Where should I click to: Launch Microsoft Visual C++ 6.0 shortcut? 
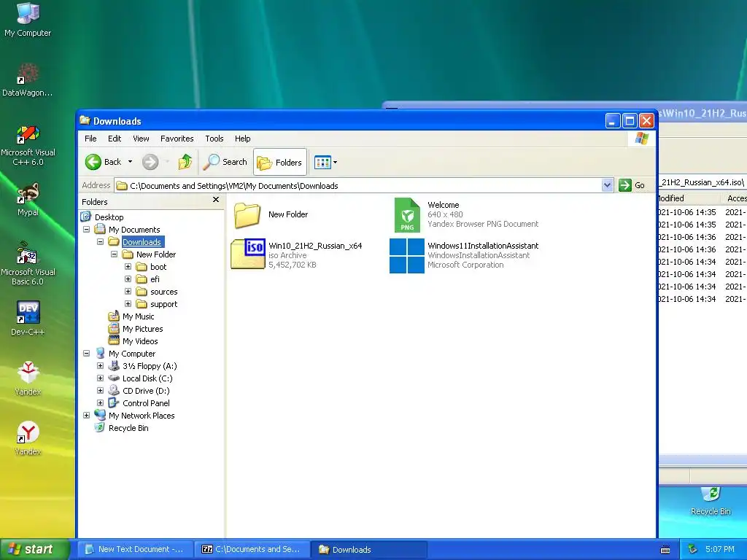(x=28, y=145)
